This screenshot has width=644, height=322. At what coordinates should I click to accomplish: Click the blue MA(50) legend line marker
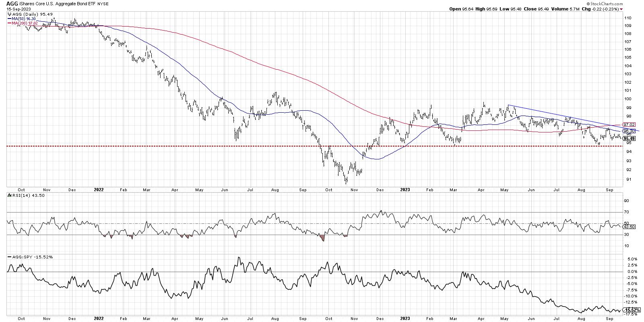(9, 19)
